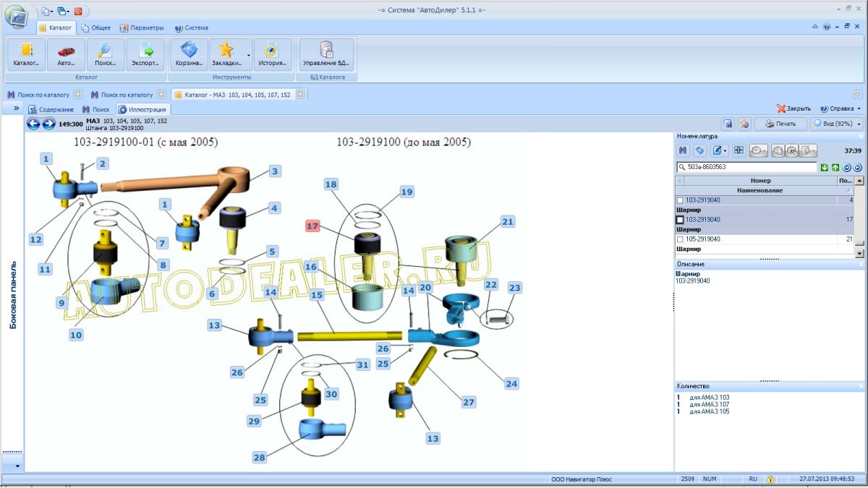The height and width of the screenshot is (488, 868).
Task: Click the red power icon in quick access bar
Action: coord(78,11)
